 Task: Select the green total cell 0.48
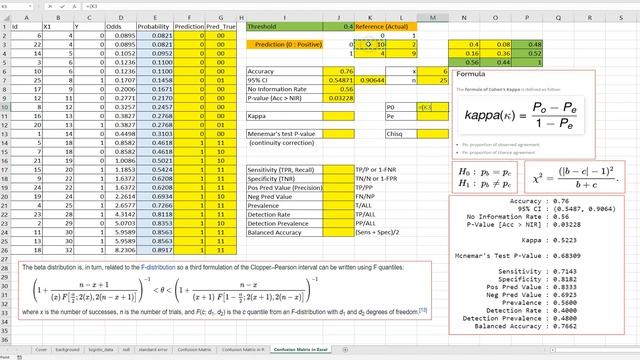[x=527, y=44]
